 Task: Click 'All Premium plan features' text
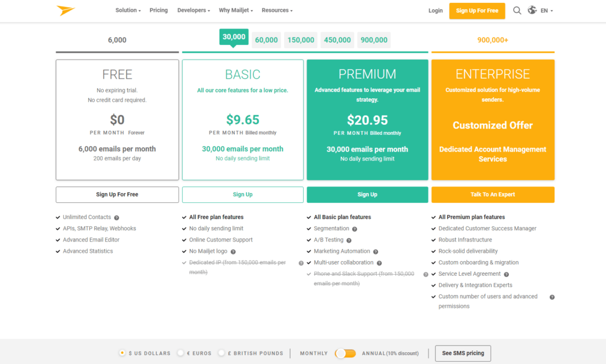pos(472,217)
